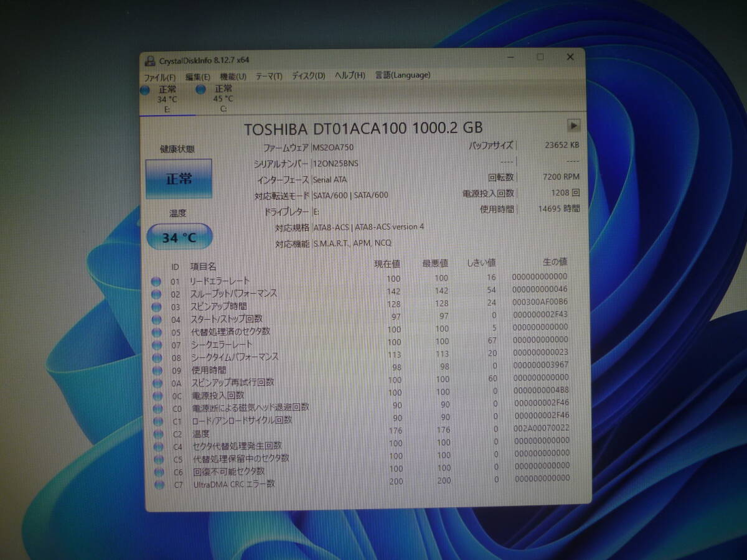This screenshot has width=747, height=560.
Task: Click the status icon for スループットパフォーマンス
Action: 156,294
